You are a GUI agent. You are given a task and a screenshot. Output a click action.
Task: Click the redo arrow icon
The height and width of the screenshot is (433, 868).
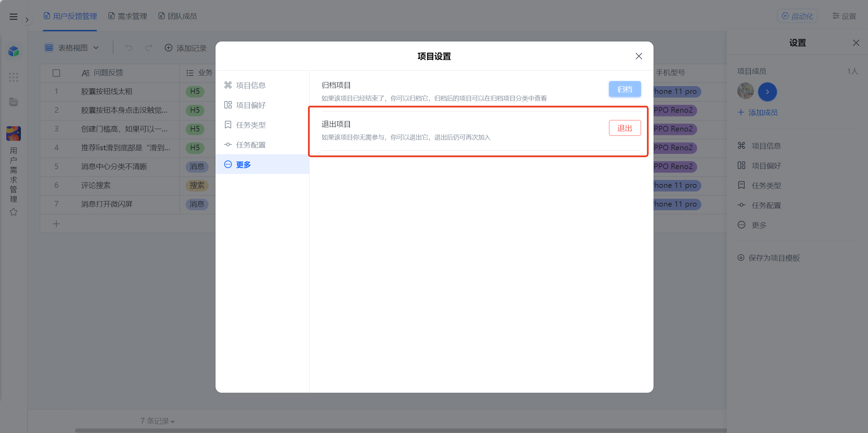tap(149, 48)
